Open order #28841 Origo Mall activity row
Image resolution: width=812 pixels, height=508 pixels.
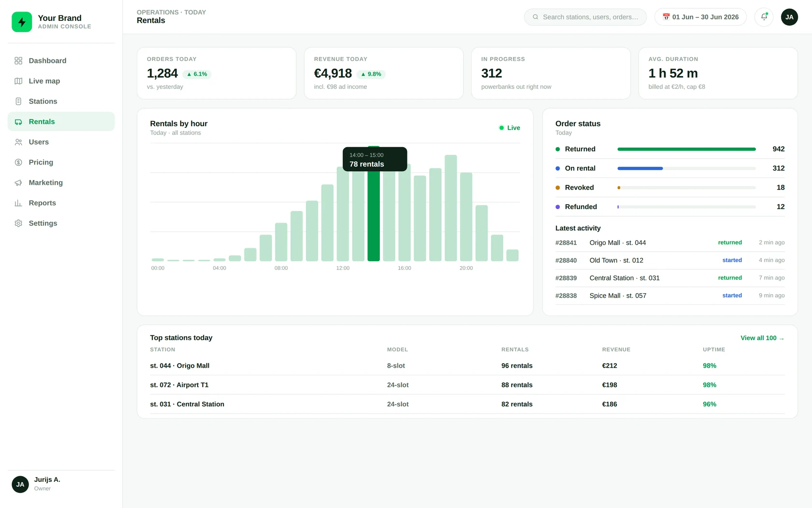tap(670, 242)
